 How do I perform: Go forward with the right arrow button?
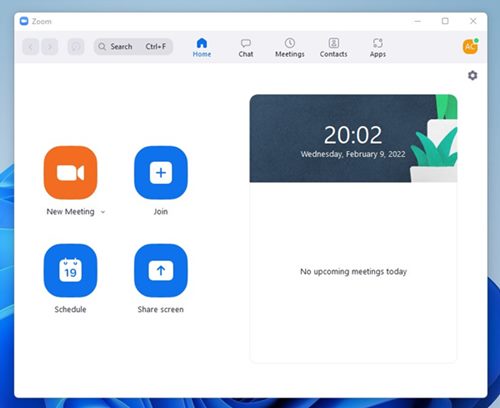(50, 47)
